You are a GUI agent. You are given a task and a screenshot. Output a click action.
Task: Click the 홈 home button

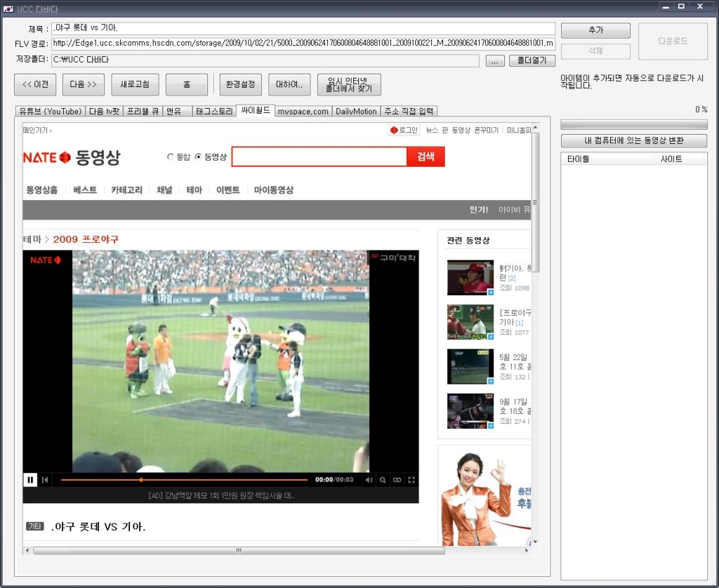187,84
